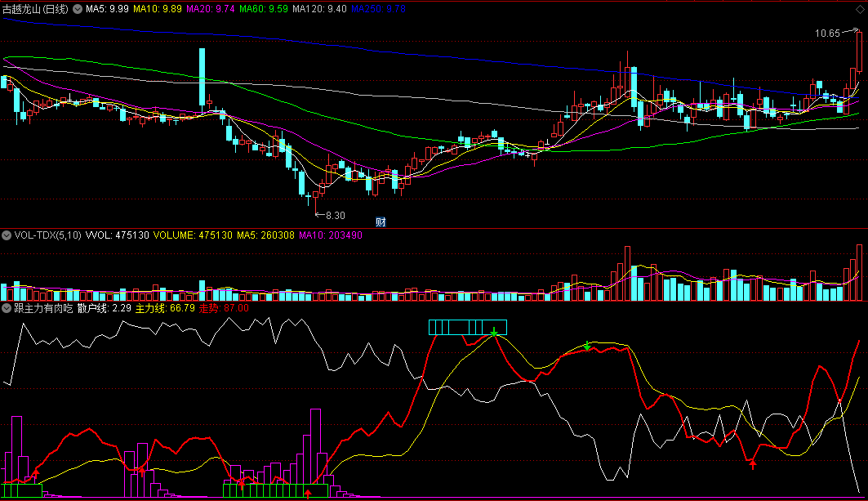Expand the 跟主力有肉吃 indicator menu arrow
Viewport: 868px width, 501px height.
coord(7,308)
